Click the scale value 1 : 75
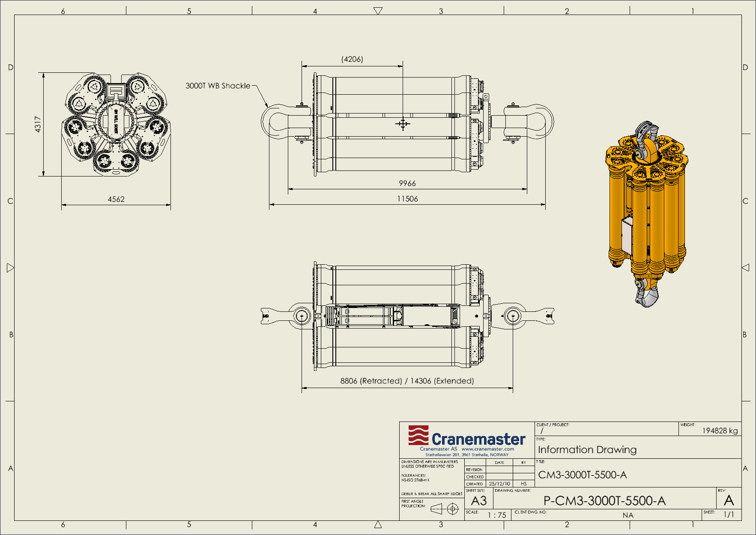 click(497, 515)
